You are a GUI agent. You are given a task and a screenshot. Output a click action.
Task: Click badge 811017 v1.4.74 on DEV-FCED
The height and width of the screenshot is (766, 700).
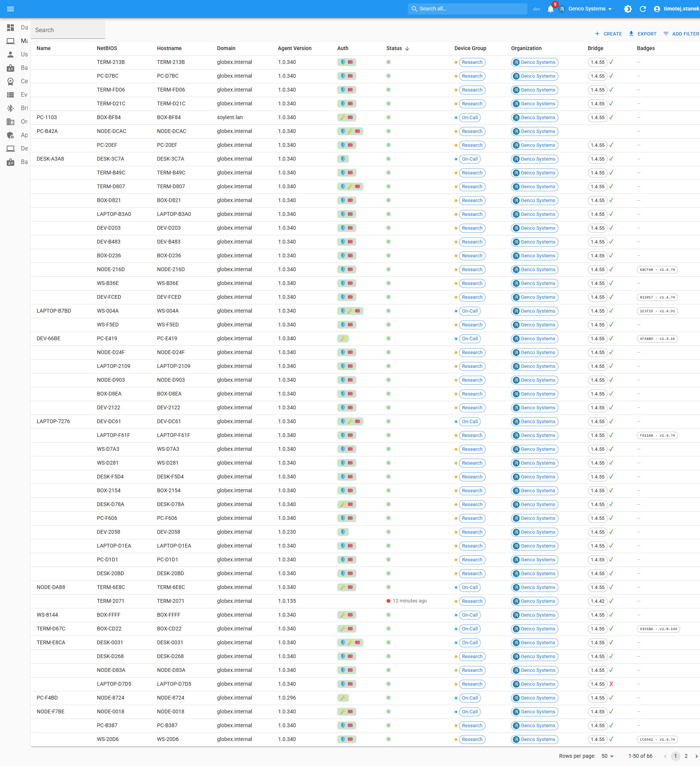click(x=657, y=297)
